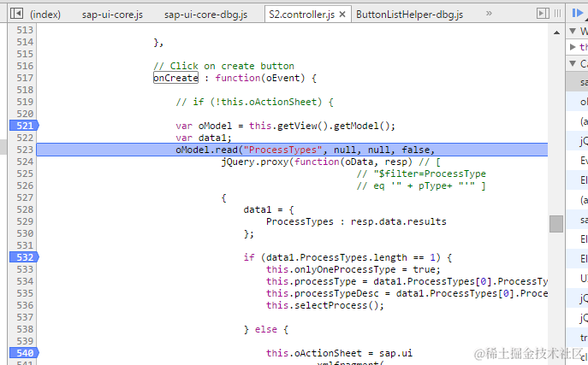Screen dimensions: 588x365
Task: Open the ButtonListHelper-dbg.js tab
Action: click(x=409, y=15)
